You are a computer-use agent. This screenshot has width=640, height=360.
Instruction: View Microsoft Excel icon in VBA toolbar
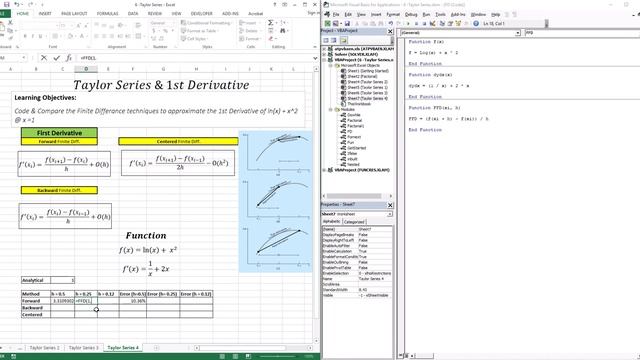327,24
